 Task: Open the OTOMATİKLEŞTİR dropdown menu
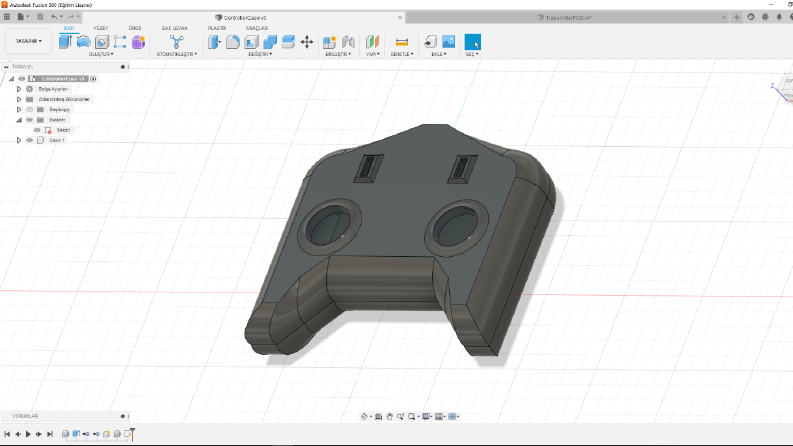pyautogui.click(x=177, y=54)
